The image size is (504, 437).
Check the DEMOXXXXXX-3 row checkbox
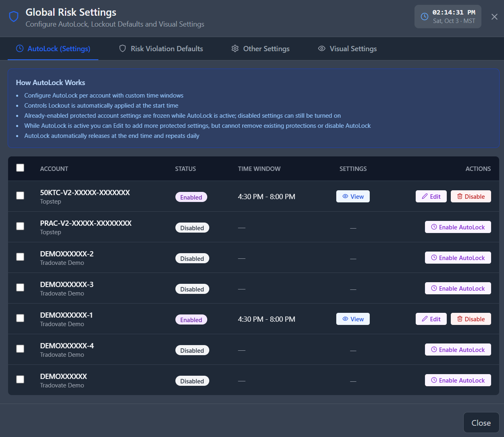[20, 287]
